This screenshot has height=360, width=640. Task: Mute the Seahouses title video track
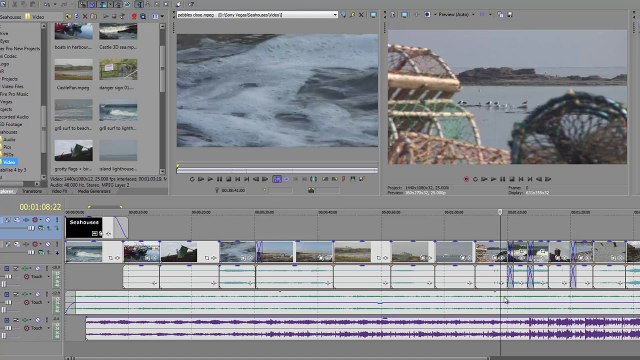pos(48,220)
